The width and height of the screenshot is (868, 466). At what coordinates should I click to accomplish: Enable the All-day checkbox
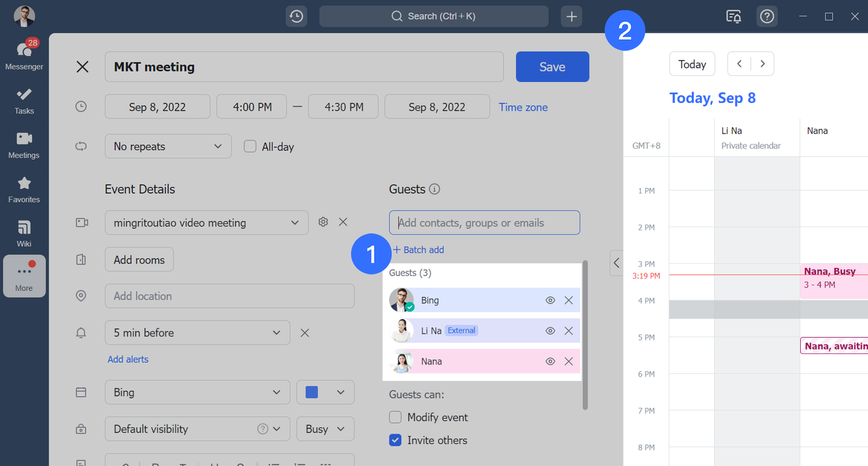pyautogui.click(x=250, y=147)
